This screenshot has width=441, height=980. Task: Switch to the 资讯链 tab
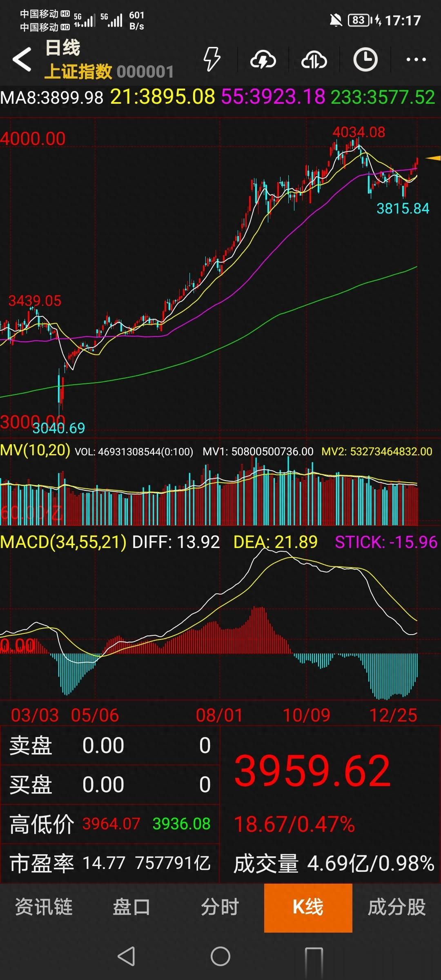click(x=44, y=907)
